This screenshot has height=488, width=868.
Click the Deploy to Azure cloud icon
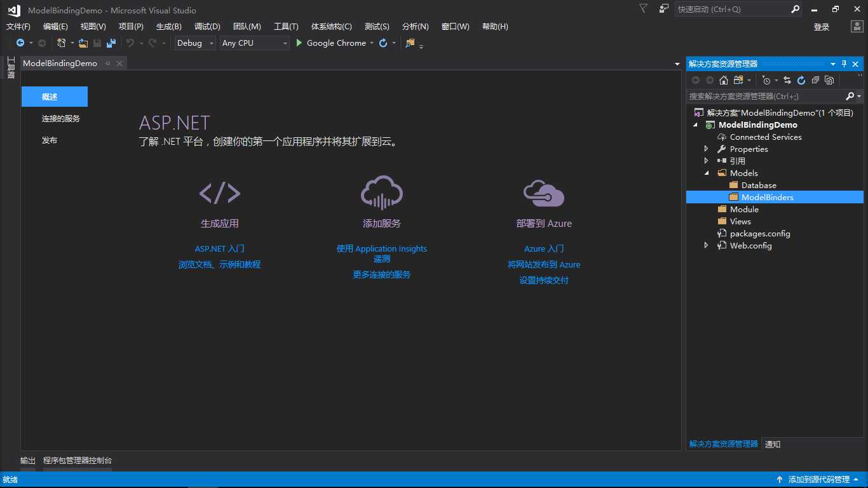point(544,193)
